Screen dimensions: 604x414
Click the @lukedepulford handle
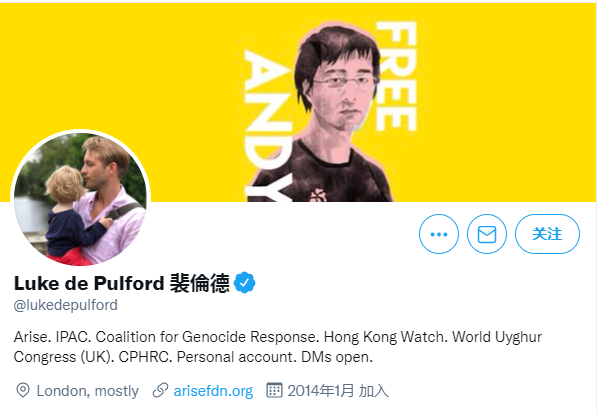point(65,305)
